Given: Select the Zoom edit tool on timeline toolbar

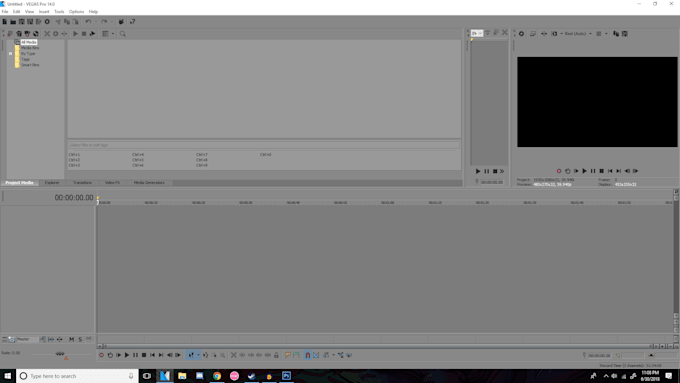Looking at the screenshot, I should point(222,355).
